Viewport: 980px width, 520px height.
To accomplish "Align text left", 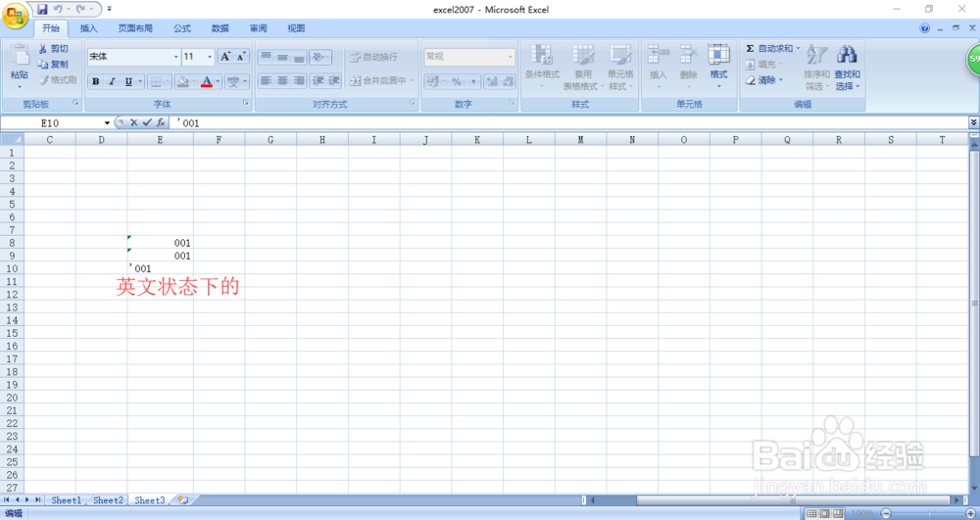I will (x=266, y=80).
